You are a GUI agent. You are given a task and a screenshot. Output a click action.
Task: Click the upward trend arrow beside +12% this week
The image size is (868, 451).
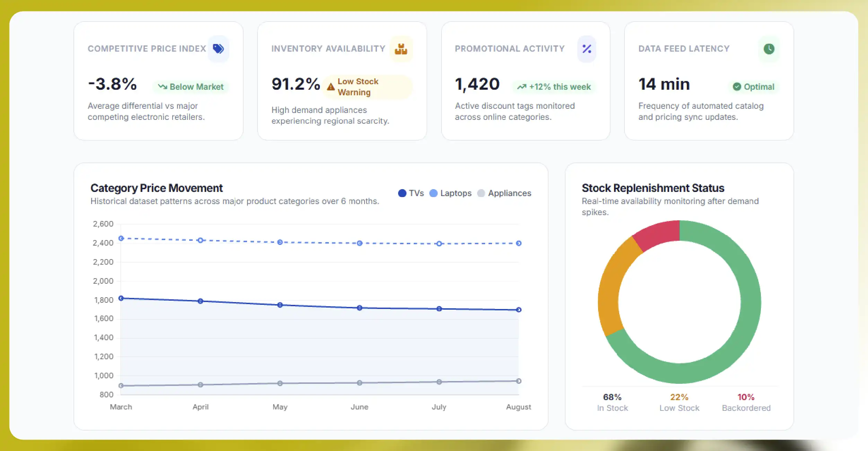[522, 87]
